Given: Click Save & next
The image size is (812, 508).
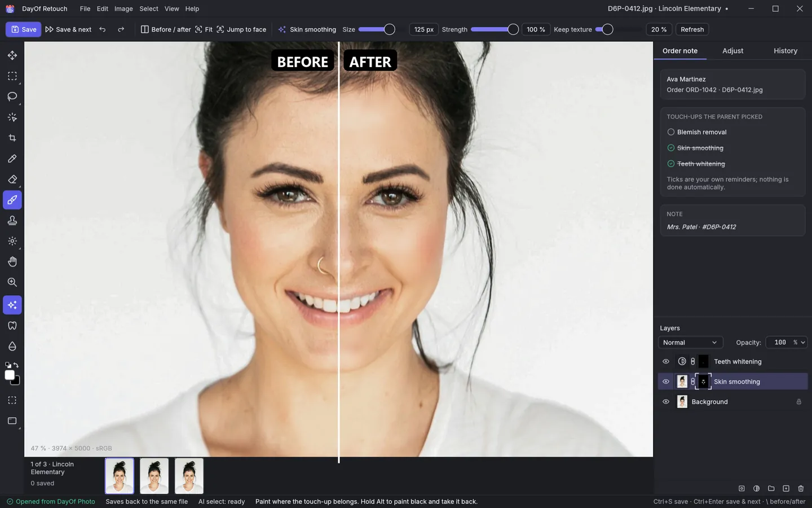Looking at the screenshot, I should tap(68, 29).
